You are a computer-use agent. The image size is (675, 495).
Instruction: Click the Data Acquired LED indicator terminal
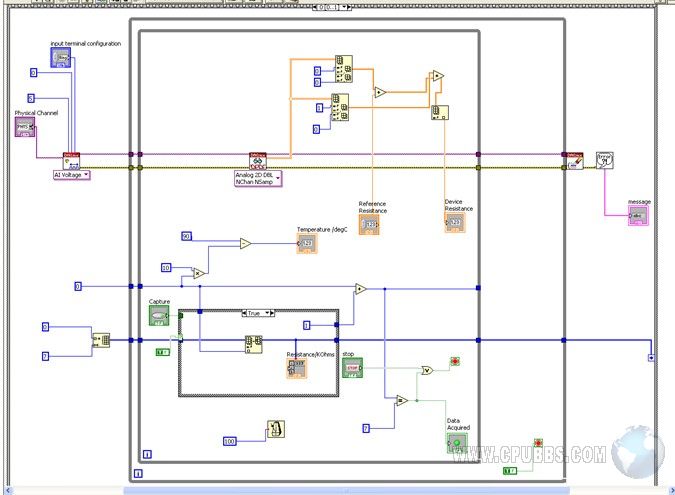(457, 443)
